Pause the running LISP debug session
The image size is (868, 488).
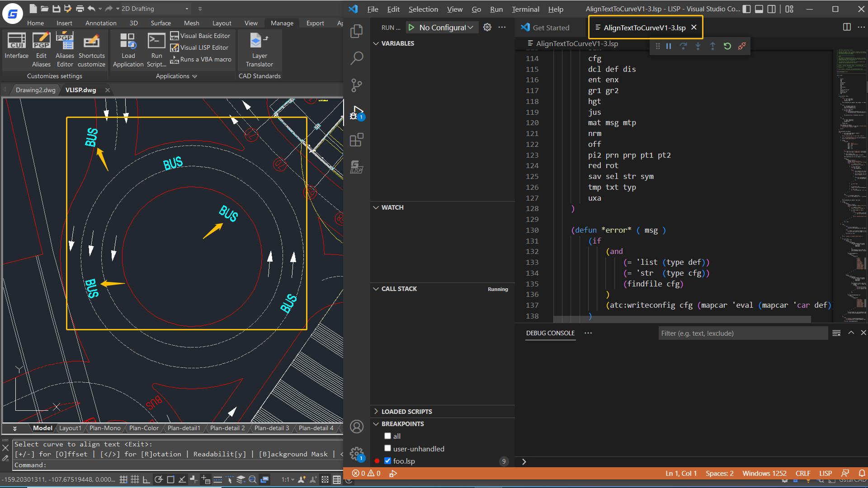[669, 46]
